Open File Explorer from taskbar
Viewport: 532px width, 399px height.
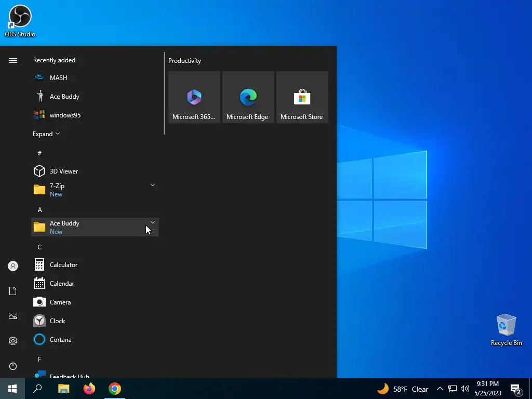click(x=63, y=389)
